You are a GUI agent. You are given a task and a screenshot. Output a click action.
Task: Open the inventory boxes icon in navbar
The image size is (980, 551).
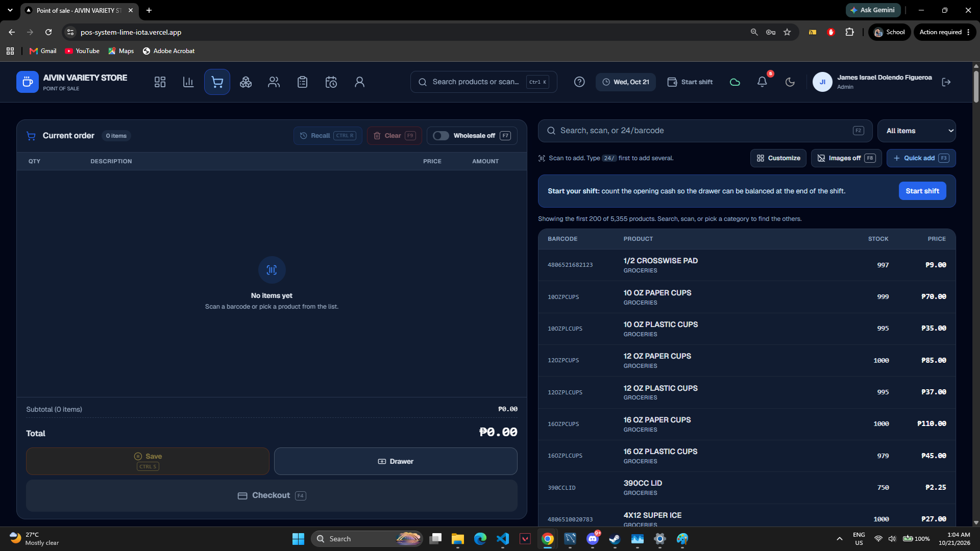point(246,82)
